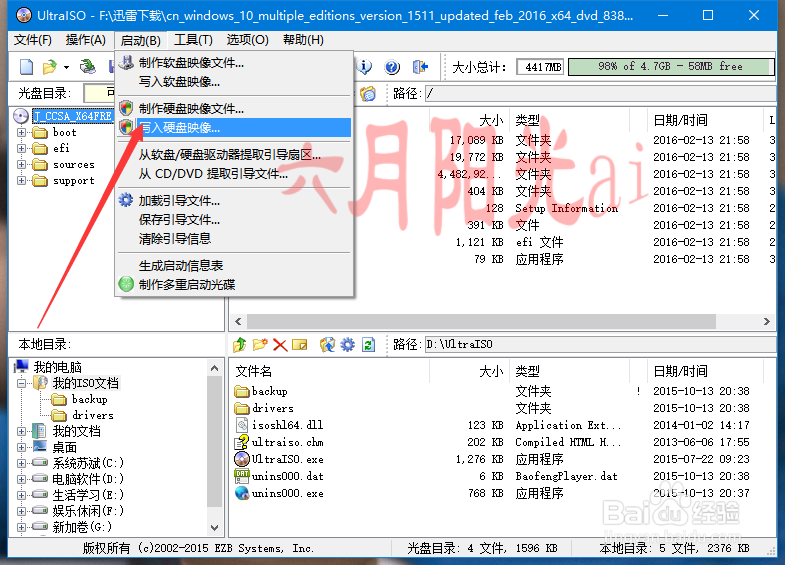
Task: Click local tree scrollbar up arrow
Action: coord(215,368)
